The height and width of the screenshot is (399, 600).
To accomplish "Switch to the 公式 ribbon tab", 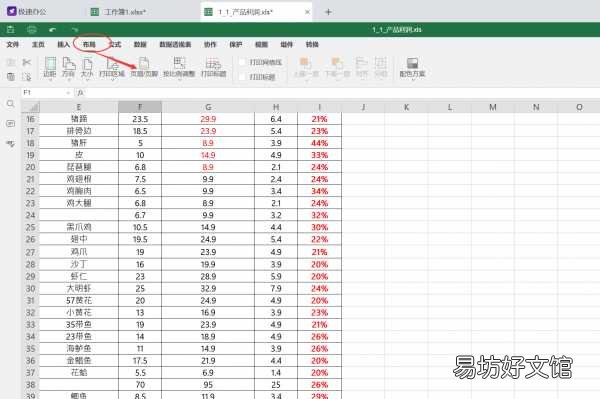I will (115, 44).
